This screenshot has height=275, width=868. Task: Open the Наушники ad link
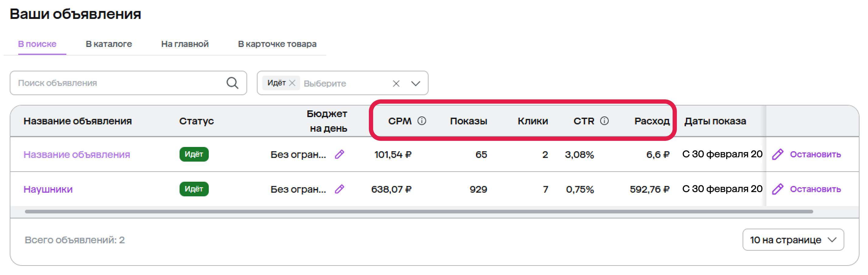[x=48, y=189]
